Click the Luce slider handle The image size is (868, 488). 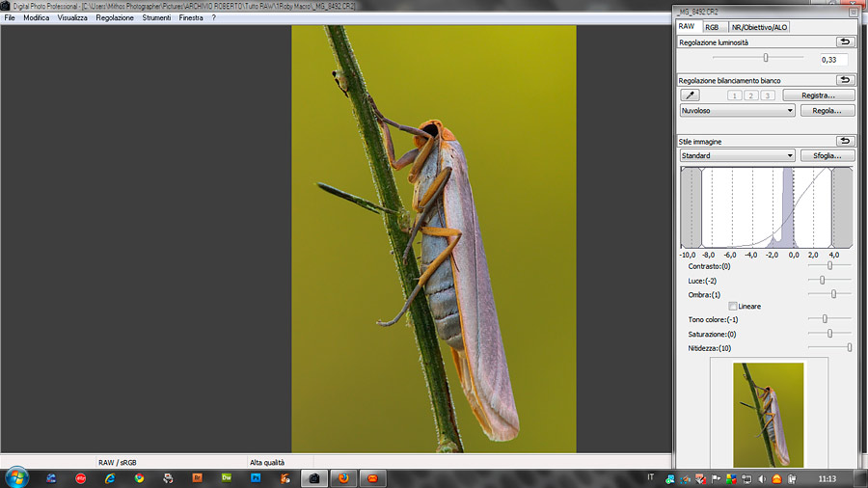pyautogui.click(x=823, y=280)
